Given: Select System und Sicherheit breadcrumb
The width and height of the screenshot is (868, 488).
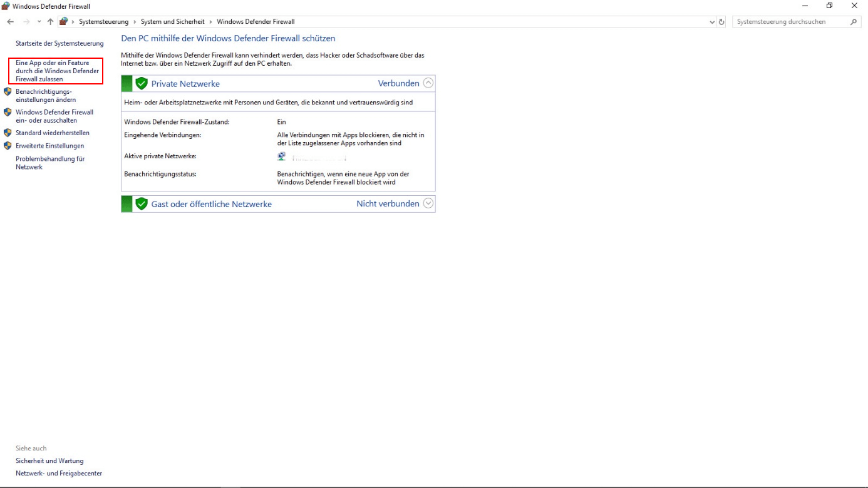Looking at the screenshot, I should point(172,22).
